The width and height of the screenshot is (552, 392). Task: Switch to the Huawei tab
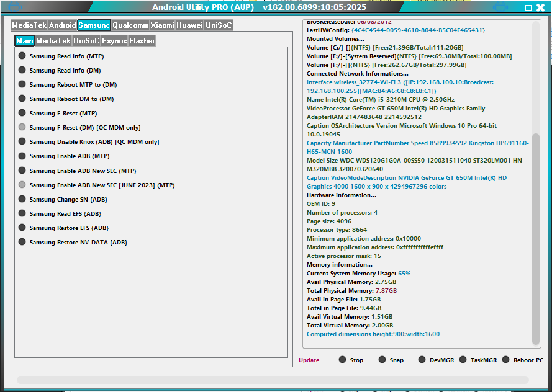pyautogui.click(x=190, y=25)
